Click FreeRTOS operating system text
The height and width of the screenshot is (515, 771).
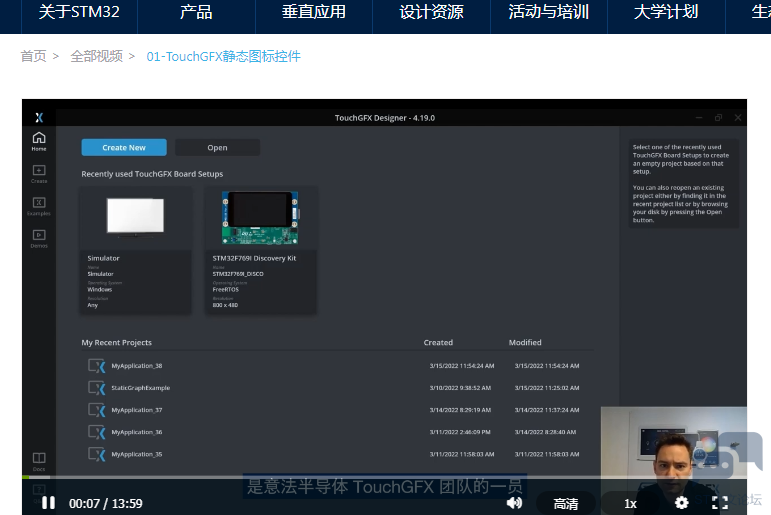point(226,290)
